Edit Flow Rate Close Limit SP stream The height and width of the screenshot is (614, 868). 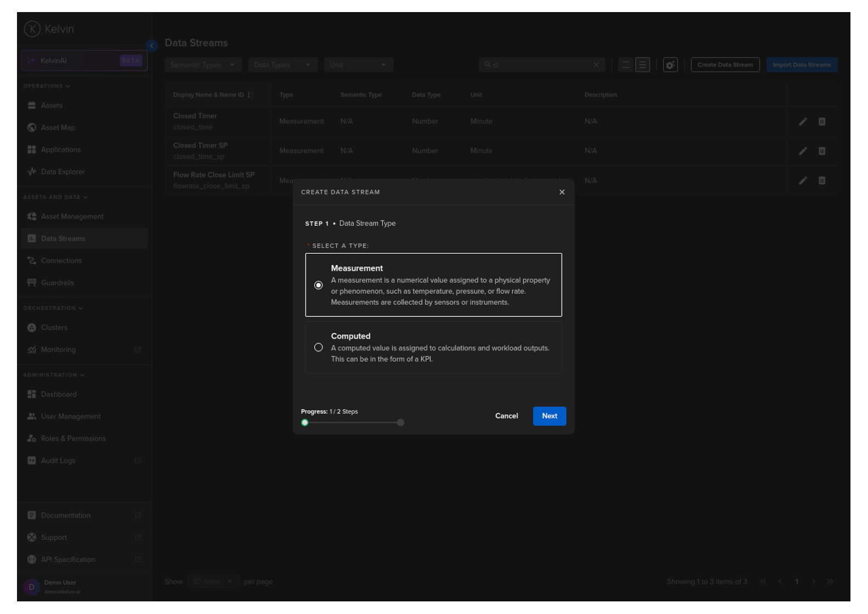802,180
